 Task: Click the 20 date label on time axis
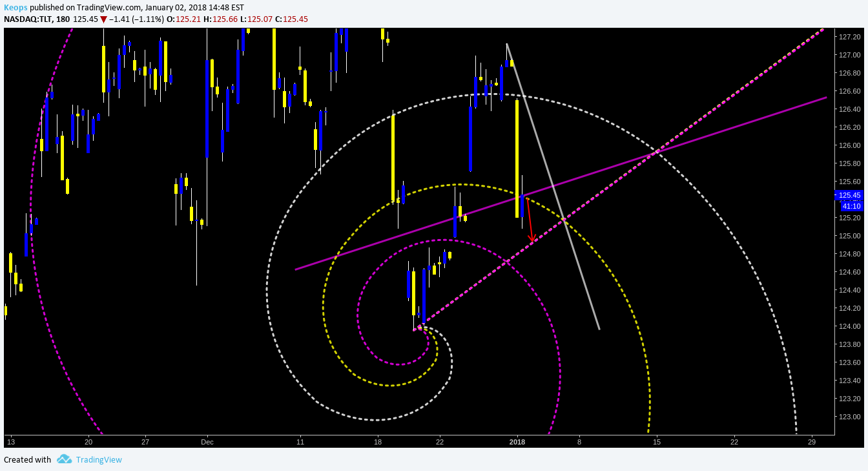[88, 442]
